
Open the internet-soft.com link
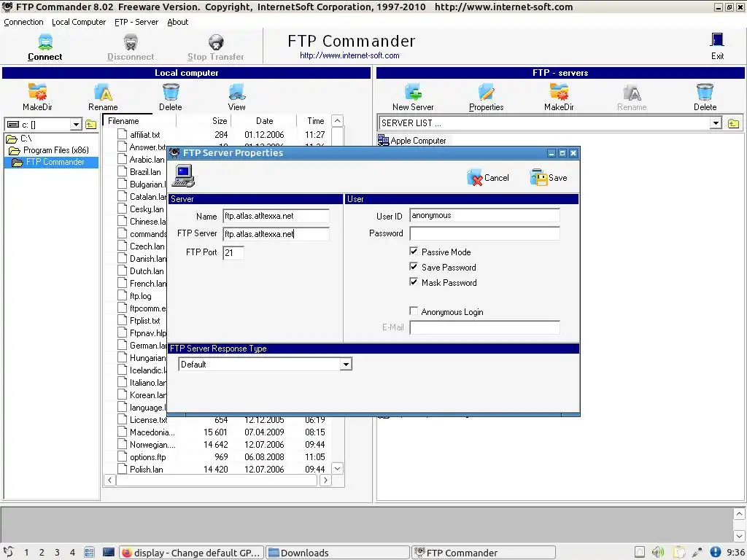point(349,55)
